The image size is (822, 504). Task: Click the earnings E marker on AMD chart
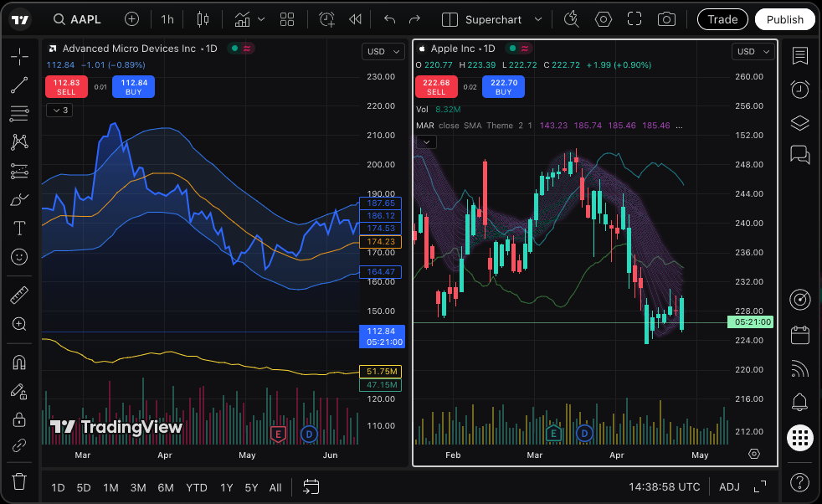[278, 434]
